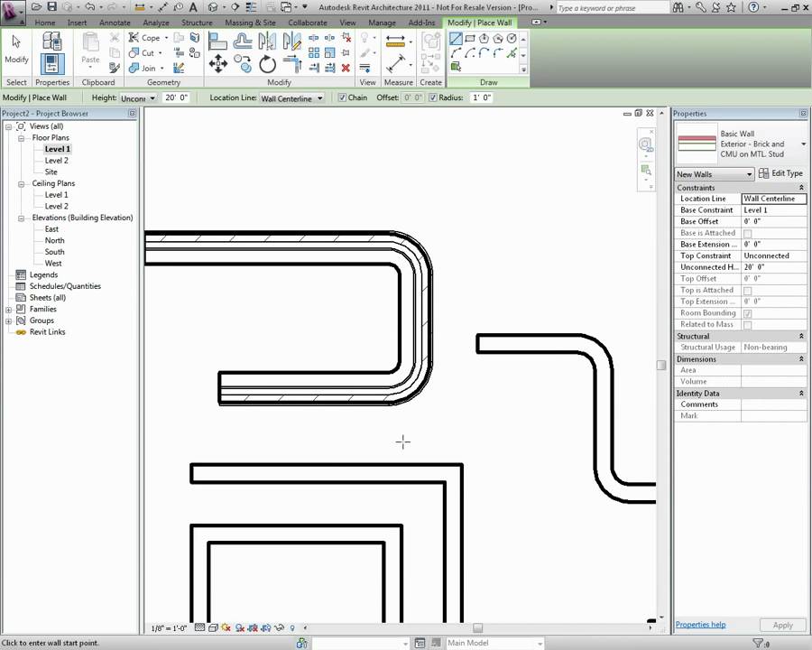Select the Line draw option
The image size is (812, 650).
[x=456, y=38]
